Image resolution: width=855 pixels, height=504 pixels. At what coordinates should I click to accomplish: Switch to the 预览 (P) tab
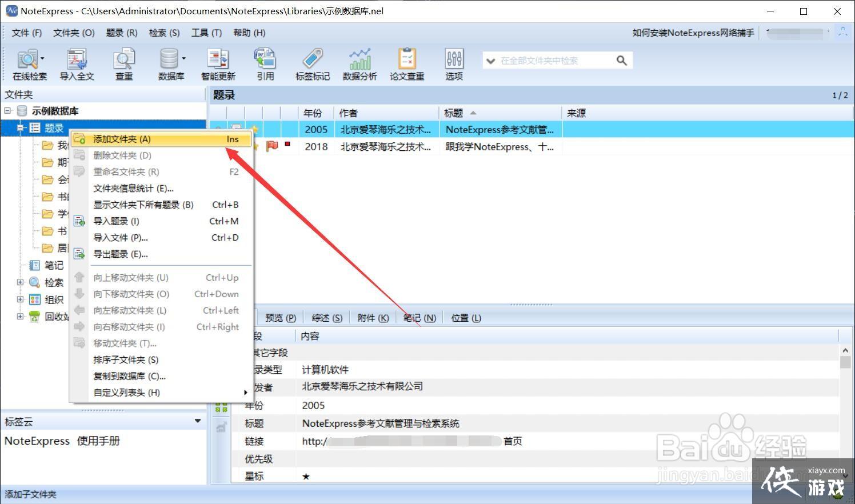(281, 318)
